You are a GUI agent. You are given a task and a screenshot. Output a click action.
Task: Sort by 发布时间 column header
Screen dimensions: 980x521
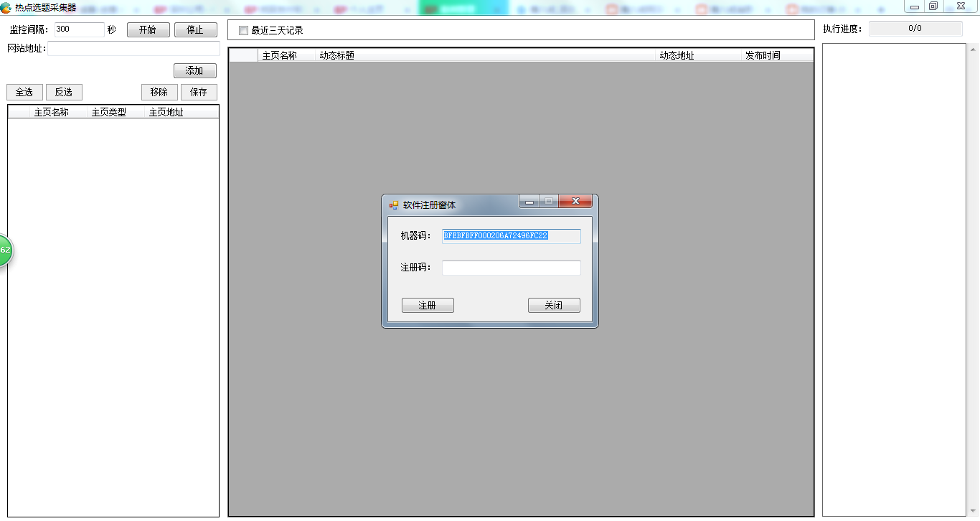tap(763, 55)
